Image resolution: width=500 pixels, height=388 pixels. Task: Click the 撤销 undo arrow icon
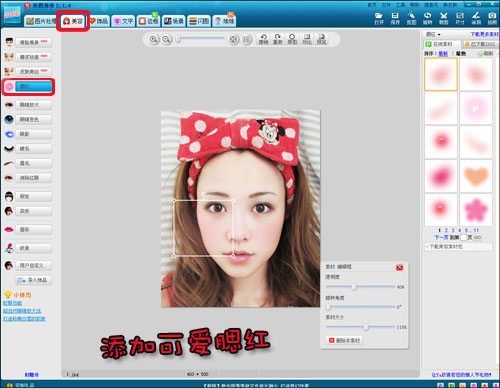[x=264, y=39]
